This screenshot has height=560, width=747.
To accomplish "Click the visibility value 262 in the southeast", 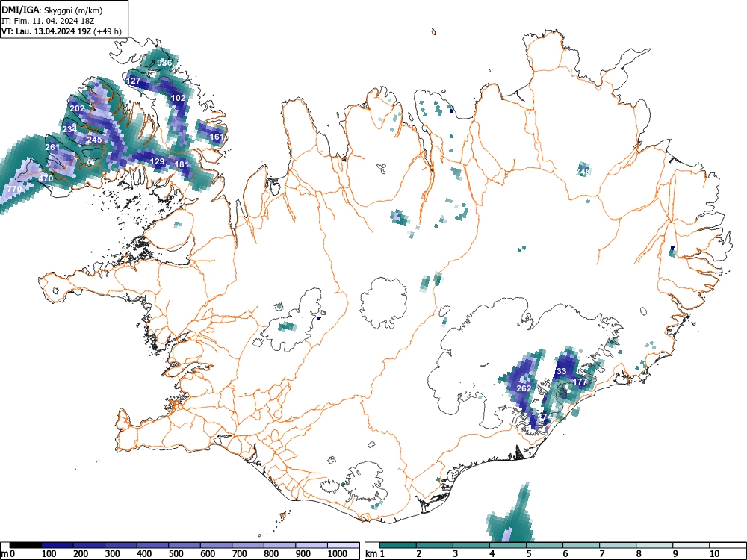I will pyautogui.click(x=524, y=388).
